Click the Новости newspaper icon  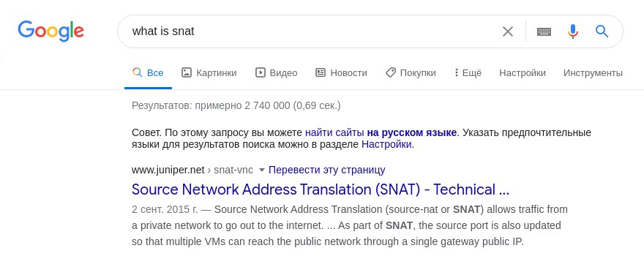[321, 72]
